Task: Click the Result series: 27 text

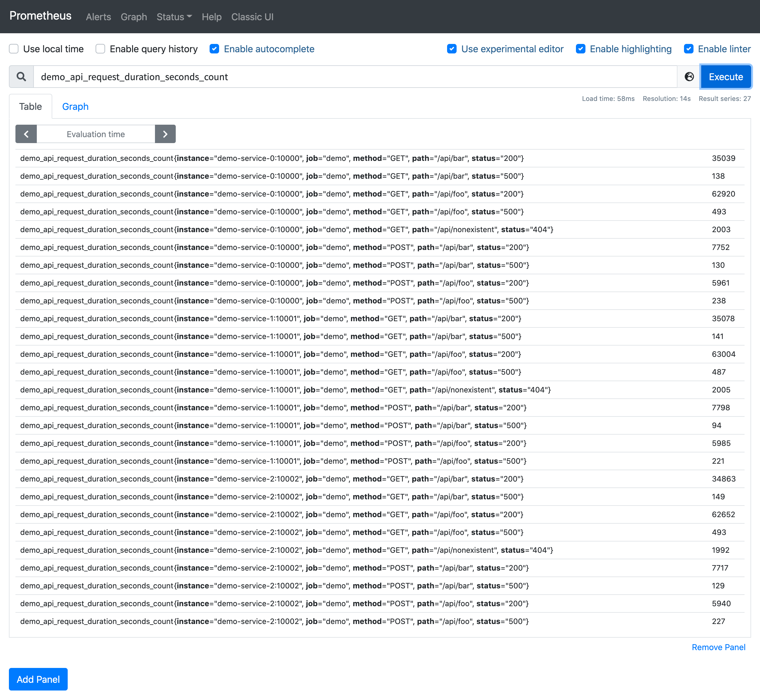Action: click(x=724, y=99)
